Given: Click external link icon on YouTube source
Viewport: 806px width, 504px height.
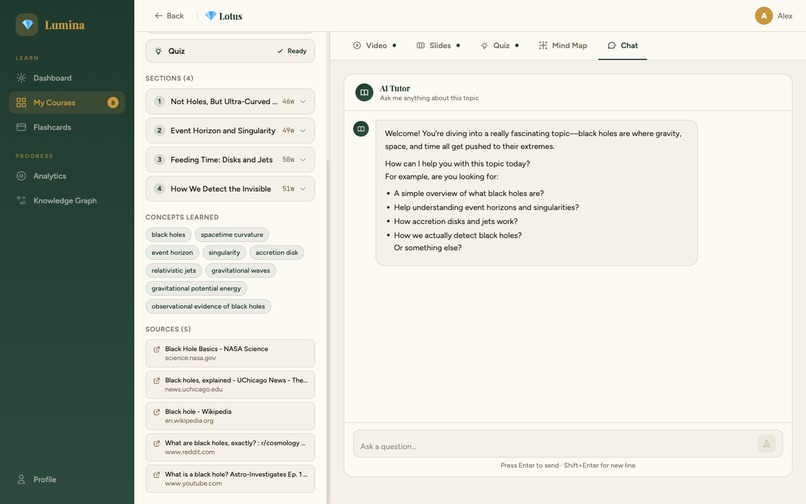Looking at the screenshot, I should [156, 475].
